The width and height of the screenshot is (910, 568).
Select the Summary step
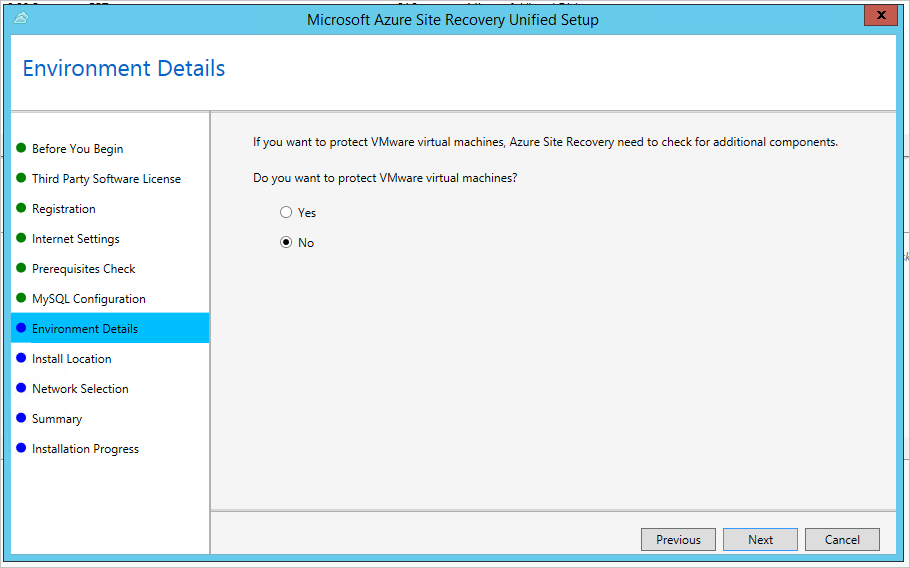pyautogui.click(x=57, y=419)
